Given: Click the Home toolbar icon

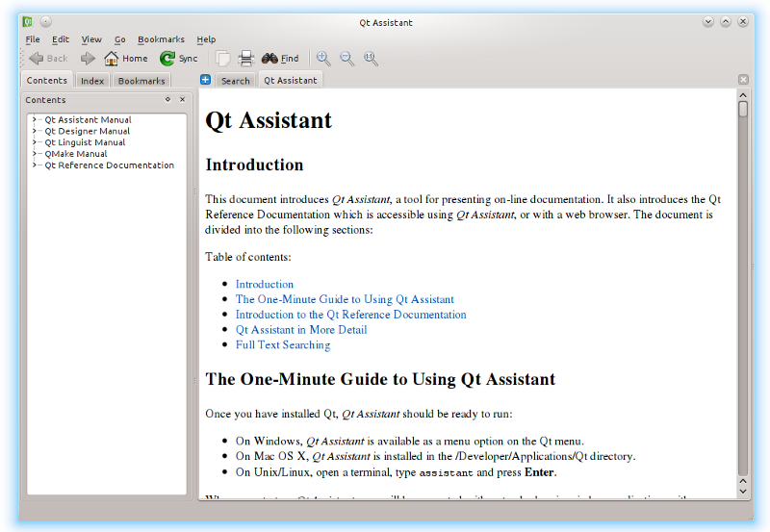Looking at the screenshot, I should 112,59.
